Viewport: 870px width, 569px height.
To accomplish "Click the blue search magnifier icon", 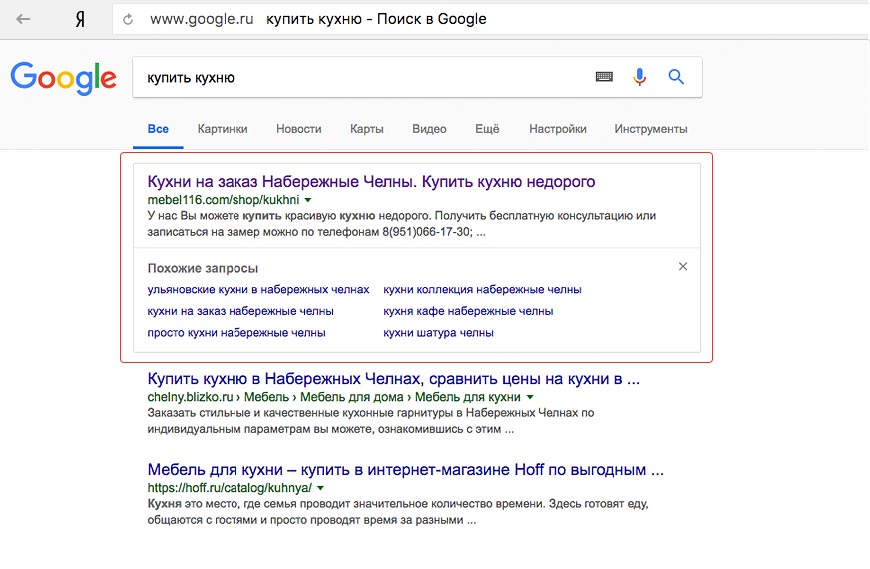I will click(676, 77).
